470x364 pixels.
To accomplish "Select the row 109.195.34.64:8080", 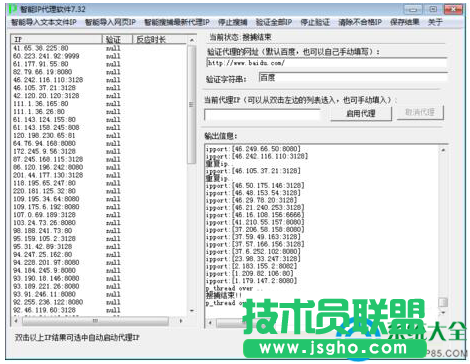I will point(46,199).
